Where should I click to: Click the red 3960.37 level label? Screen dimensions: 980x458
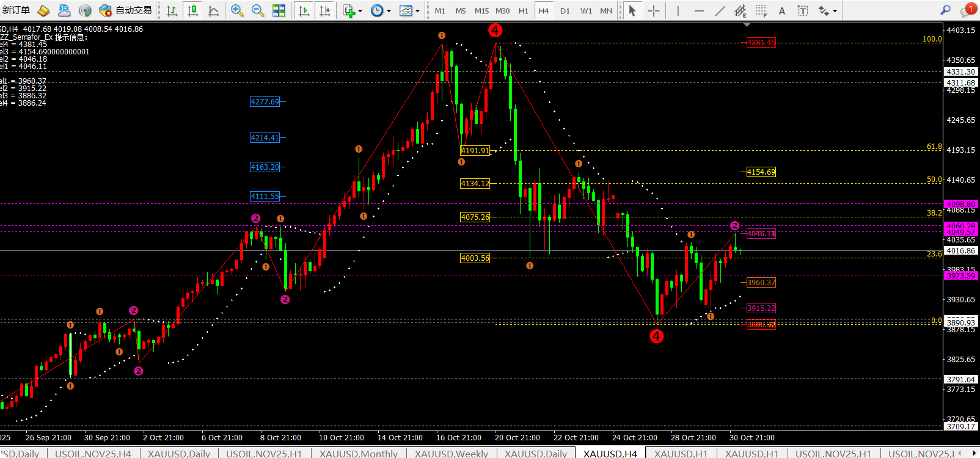pos(761,283)
